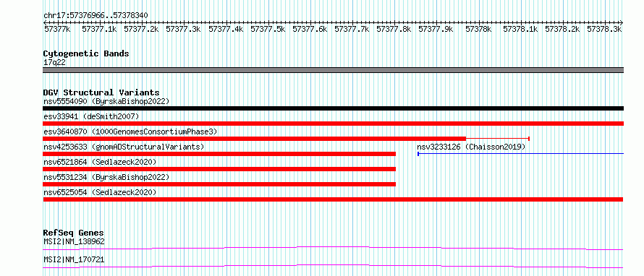The image size is (644, 276).
Task: Open variant label esv33941 (deSmith2007)
Action: 91,116
